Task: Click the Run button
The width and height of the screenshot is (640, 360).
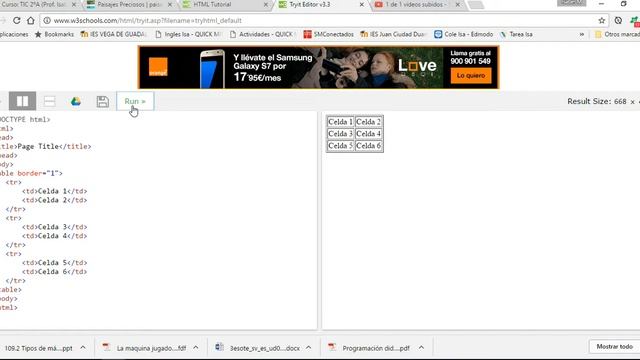Action: (135, 101)
